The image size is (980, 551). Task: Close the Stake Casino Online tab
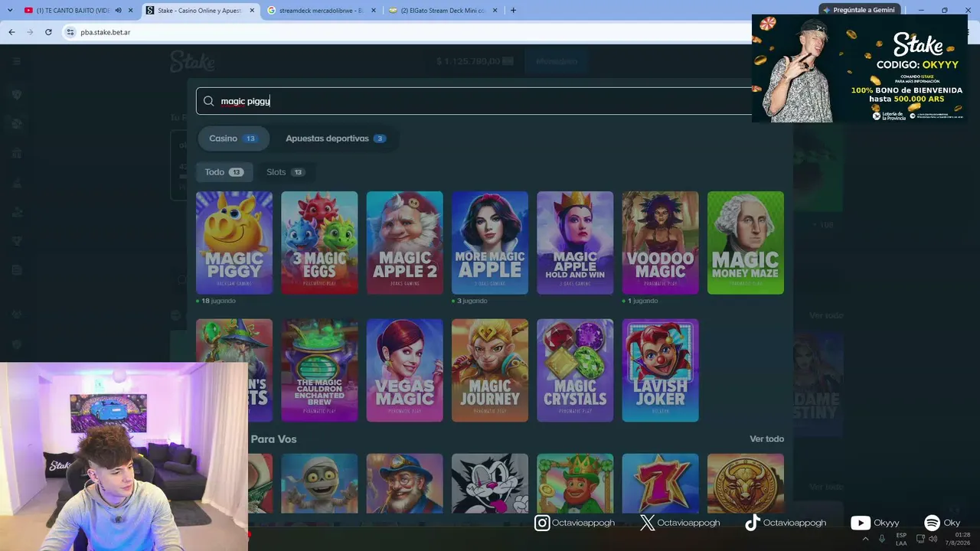point(253,10)
